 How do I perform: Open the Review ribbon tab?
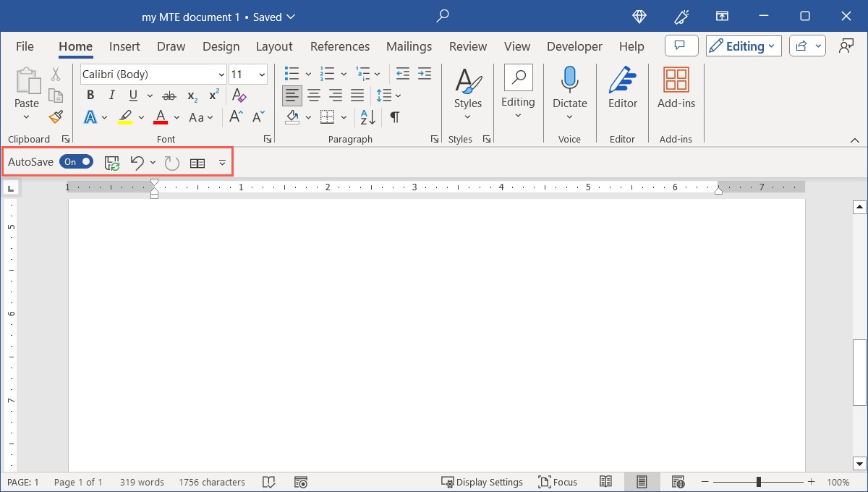pos(467,46)
